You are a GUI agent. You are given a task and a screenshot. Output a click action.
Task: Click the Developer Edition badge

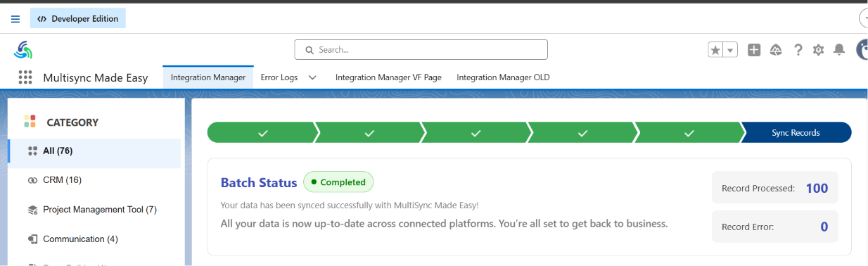click(78, 19)
